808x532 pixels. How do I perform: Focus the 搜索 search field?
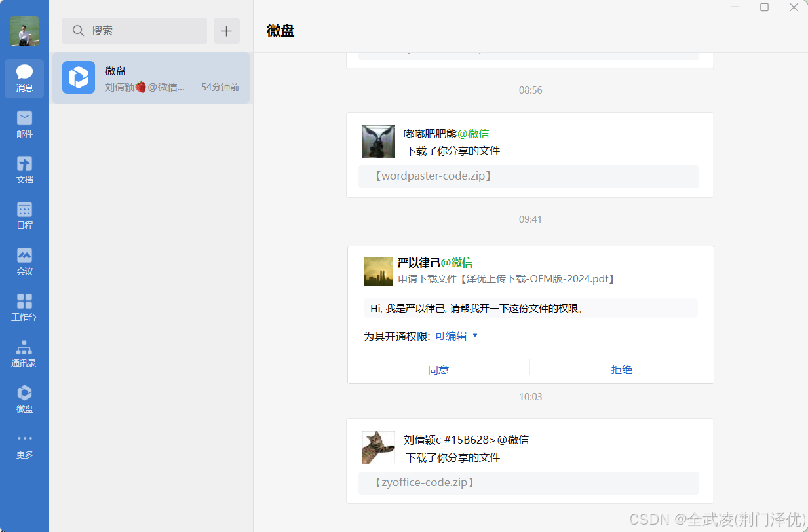134,31
